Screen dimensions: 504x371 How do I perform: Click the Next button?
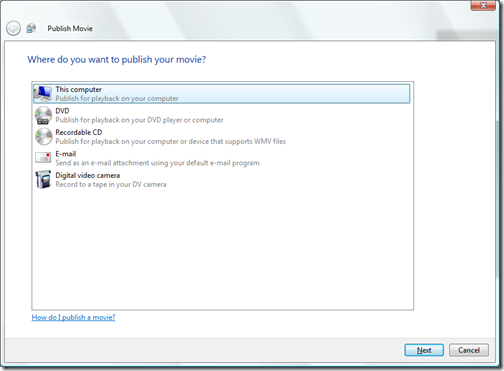click(x=424, y=350)
